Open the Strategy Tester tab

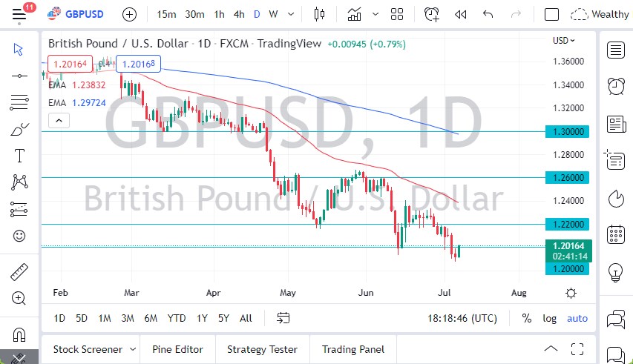point(262,349)
